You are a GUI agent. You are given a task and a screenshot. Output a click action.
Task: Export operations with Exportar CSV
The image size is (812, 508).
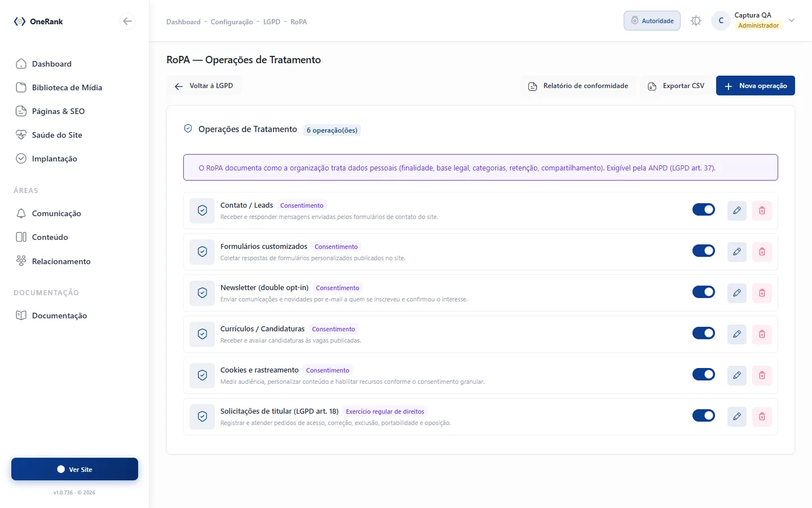pyautogui.click(x=676, y=86)
